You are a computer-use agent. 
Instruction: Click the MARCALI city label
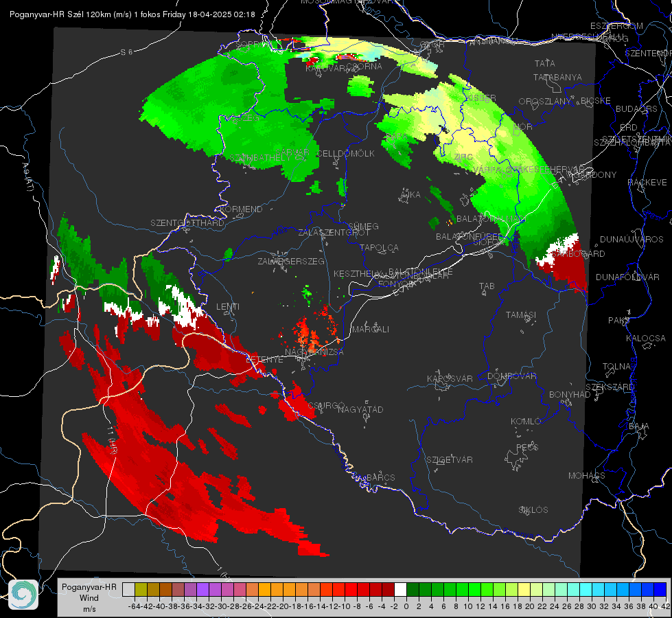[370, 330]
